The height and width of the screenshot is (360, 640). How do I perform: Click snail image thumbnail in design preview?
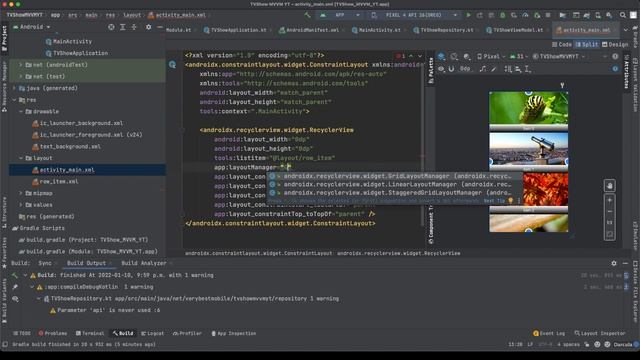click(529, 108)
